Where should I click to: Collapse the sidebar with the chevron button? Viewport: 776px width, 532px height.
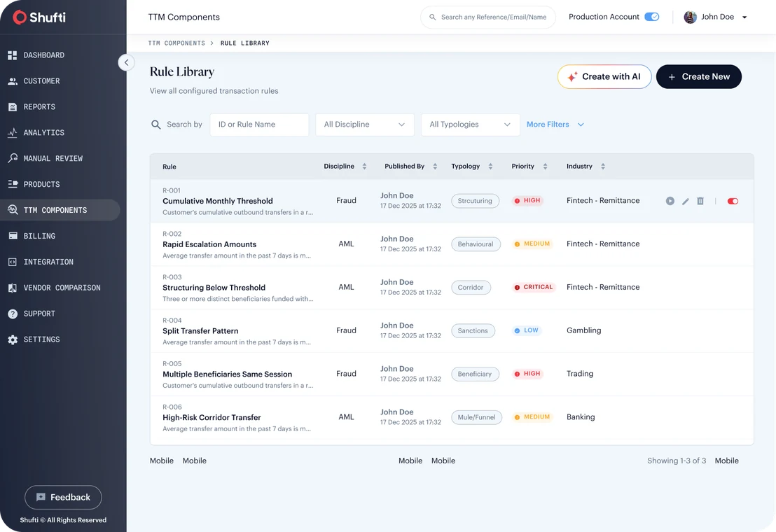tap(126, 62)
